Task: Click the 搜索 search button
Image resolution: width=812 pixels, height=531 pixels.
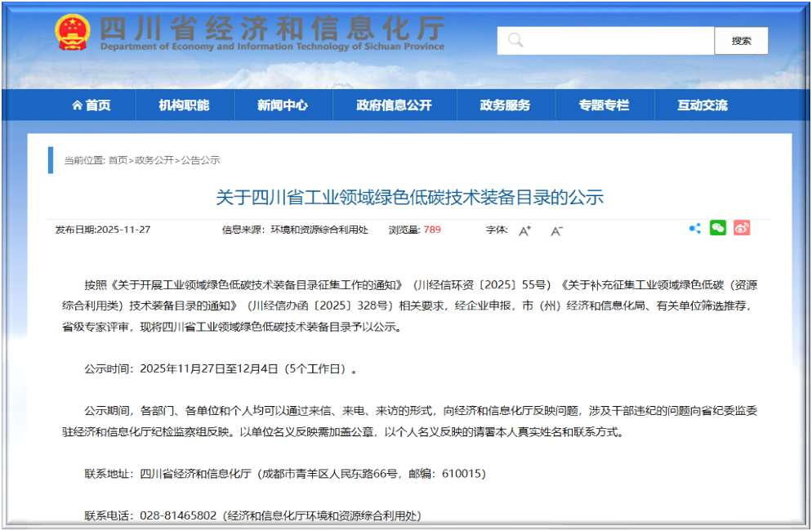Action: pyautogui.click(x=742, y=40)
